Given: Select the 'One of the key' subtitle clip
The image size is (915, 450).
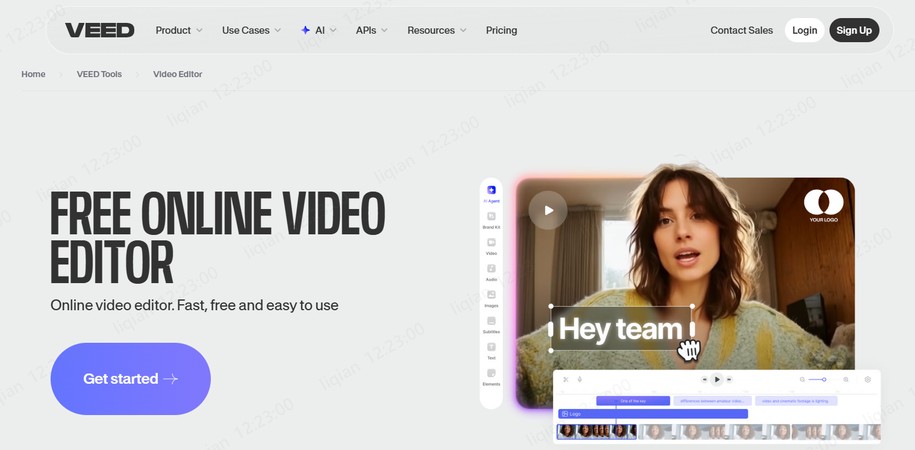Looking at the screenshot, I should [x=633, y=401].
